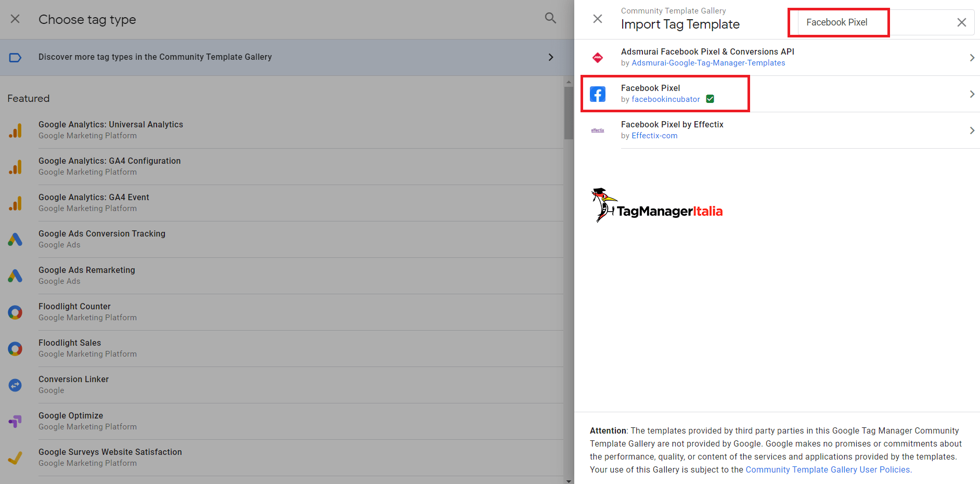This screenshot has width=980, height=484.
Task: Select Google Analytics: GA4 Event tag
Action: tap(281, 203)
